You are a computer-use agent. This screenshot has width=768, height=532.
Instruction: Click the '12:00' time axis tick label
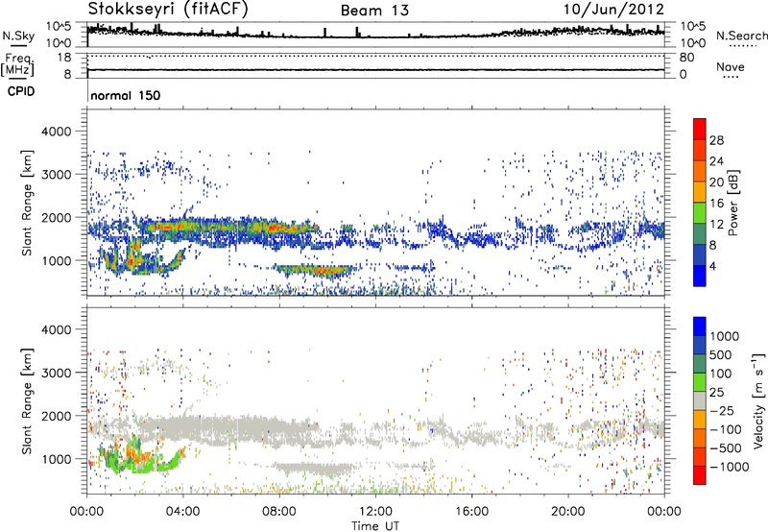click(375, 512)
